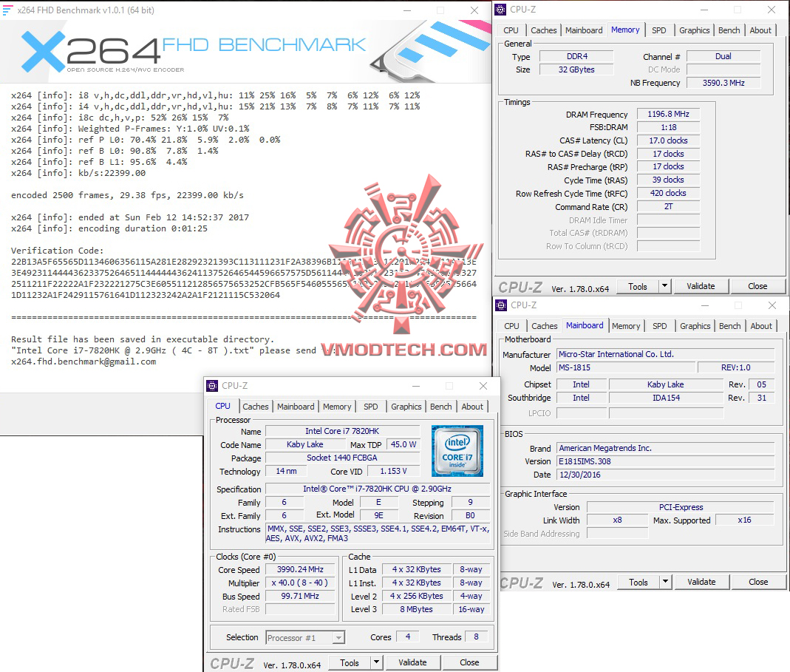Click the CPU-Z Memory window title icon

(501, 10)
